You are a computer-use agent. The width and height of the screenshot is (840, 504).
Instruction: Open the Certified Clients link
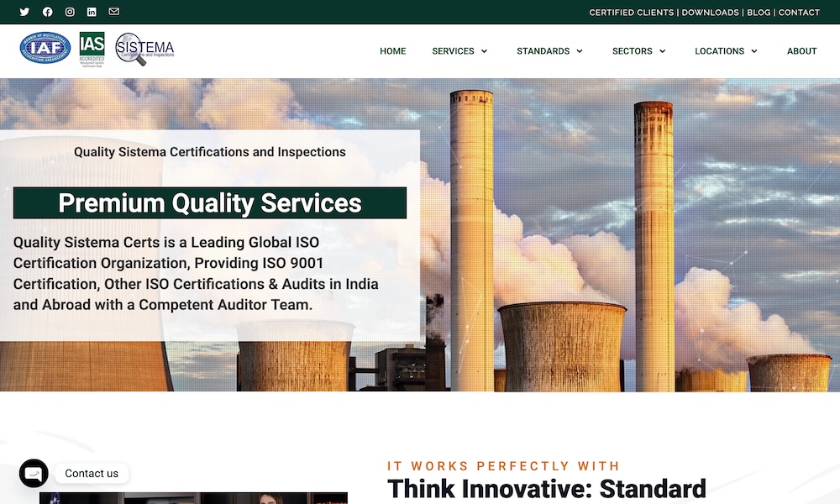tap(631, 13)
